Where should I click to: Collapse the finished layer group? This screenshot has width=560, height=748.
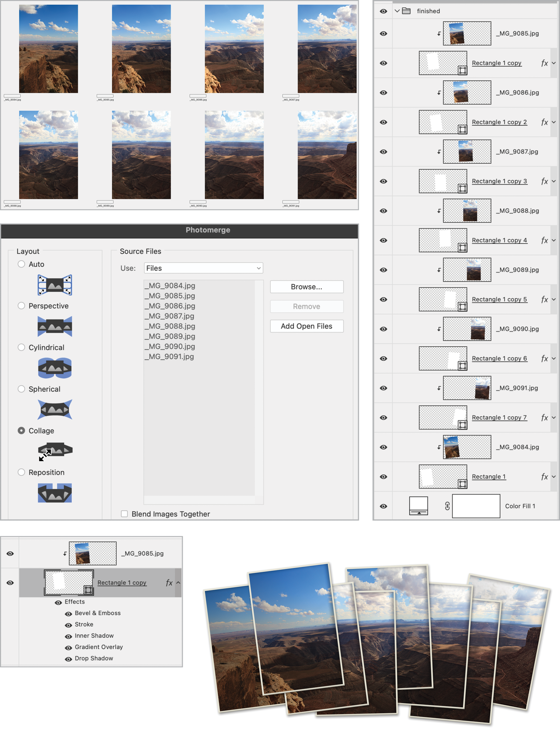click(397, 11)
